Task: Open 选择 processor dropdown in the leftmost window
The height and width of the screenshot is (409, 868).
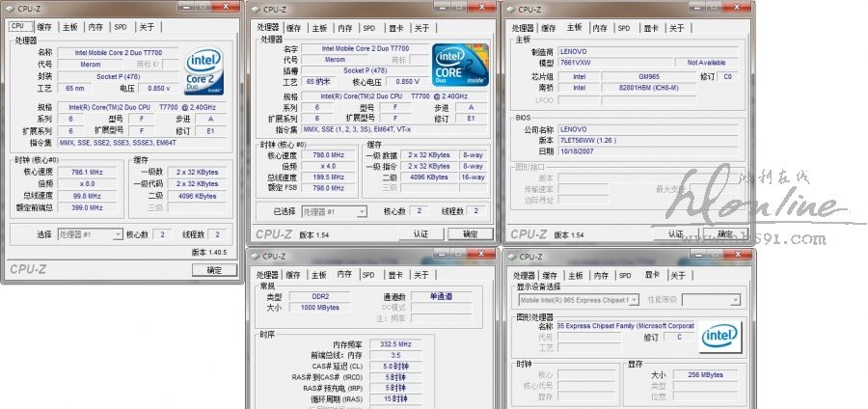Action: tap(91, 234)
